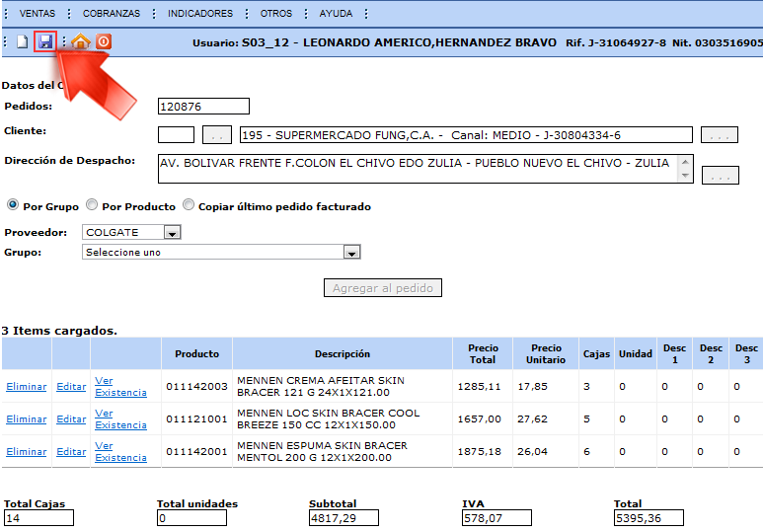
Task: Click Ver Existencia for product 011121001
Action: point(120,419)
